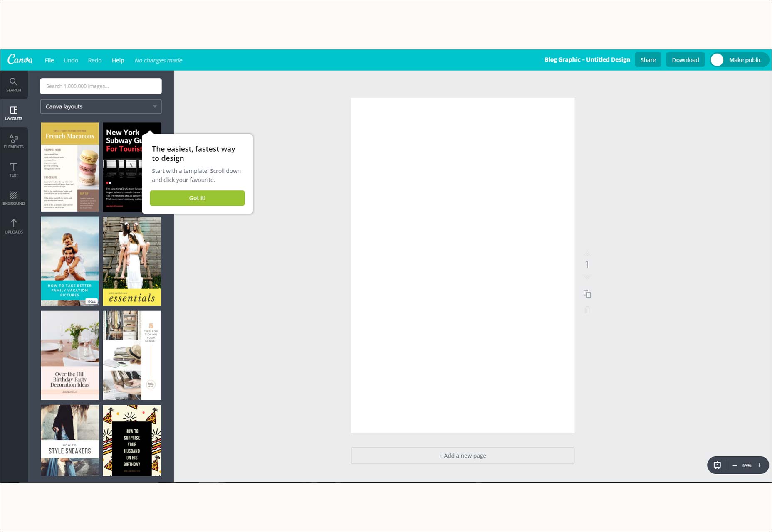
Task: Click the copy page icon
Action: click(x=587, y=294)
